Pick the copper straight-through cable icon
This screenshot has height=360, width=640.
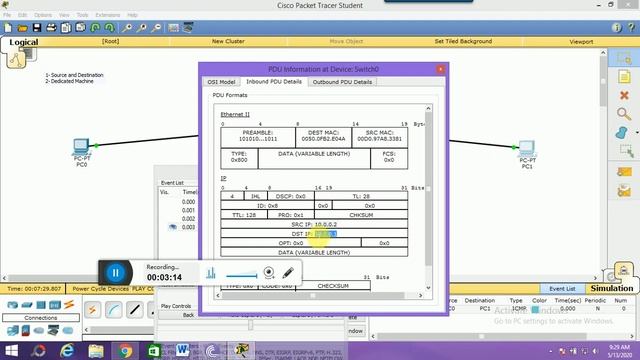(135, 310)
